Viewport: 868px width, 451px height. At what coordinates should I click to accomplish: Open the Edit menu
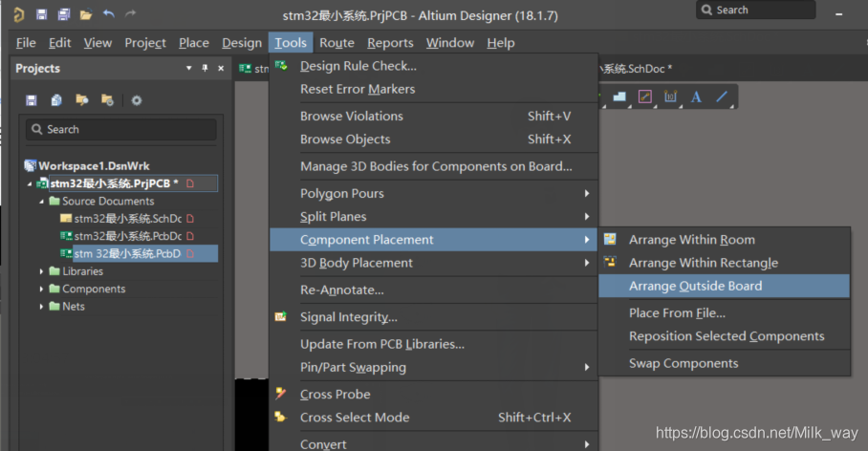[60, 43]
